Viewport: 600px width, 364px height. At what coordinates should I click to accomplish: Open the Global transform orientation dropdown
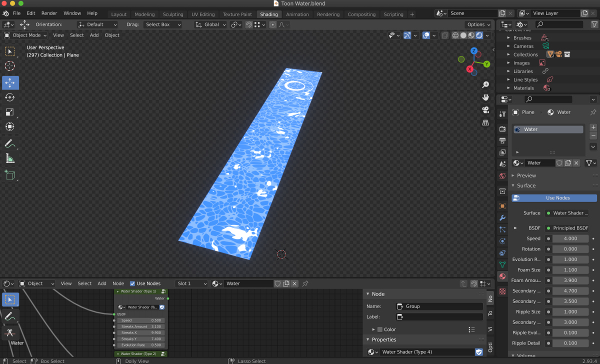point(211,24)
